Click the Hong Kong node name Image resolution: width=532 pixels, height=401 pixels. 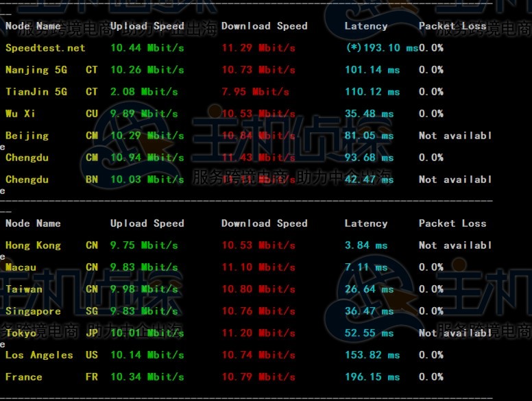click(x=33, y=245)
